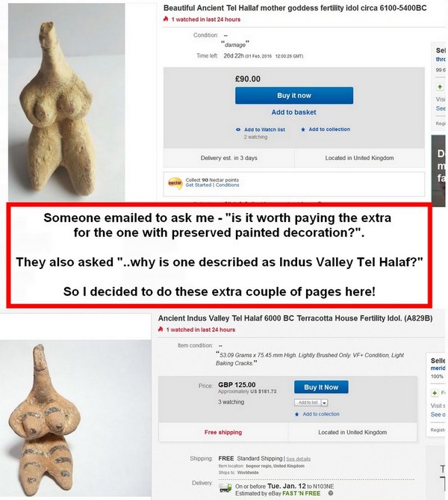Click the star icon beside top Add to collection
The width and height of the screenshot is (448, 500).
303,129
